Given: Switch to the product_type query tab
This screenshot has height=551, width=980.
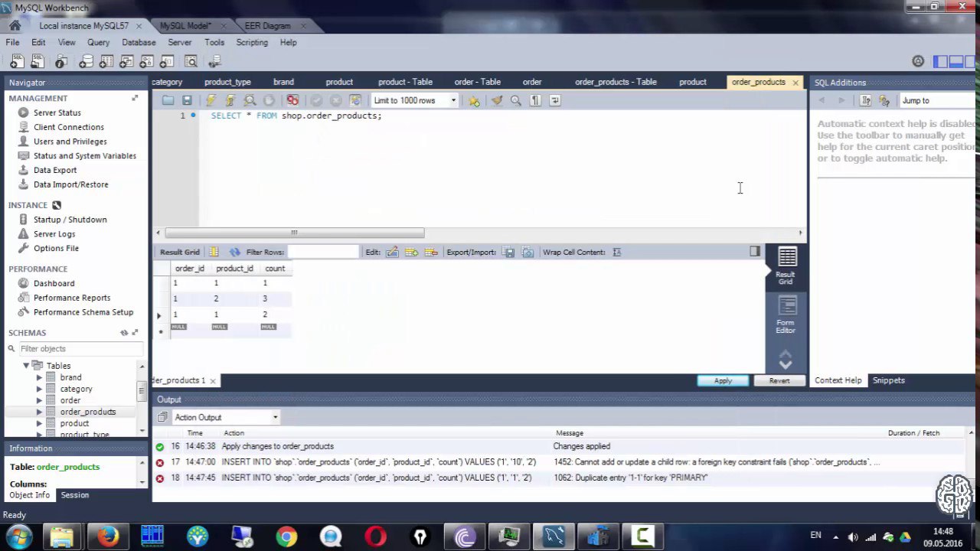Looking at the screenshot, I should [227, 82].
